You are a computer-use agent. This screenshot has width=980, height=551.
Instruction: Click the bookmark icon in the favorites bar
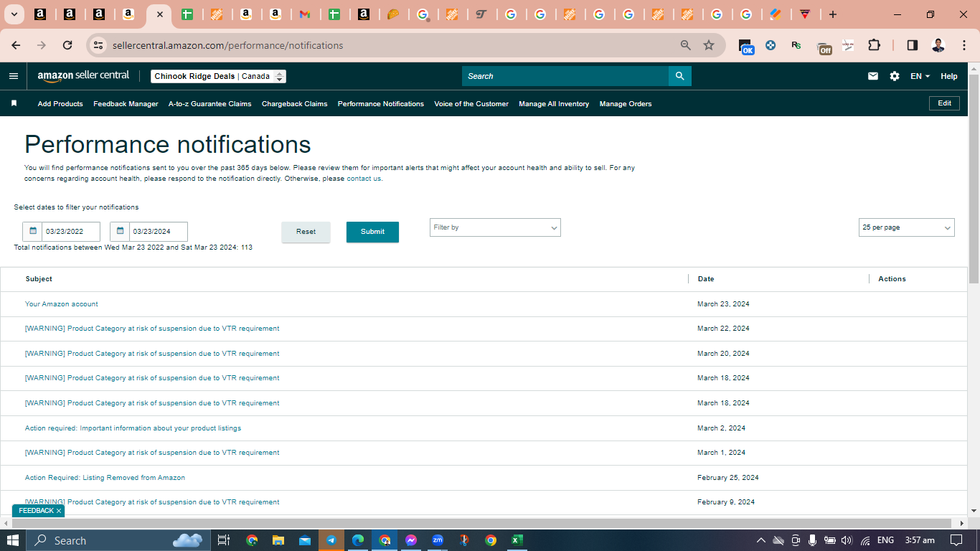click(14, 103)
